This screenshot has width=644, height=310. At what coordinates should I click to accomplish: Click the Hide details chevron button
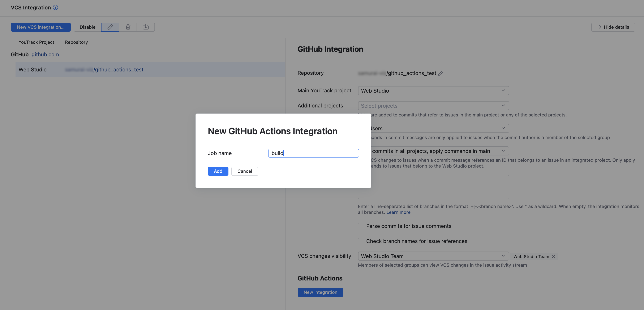[613, 27]
